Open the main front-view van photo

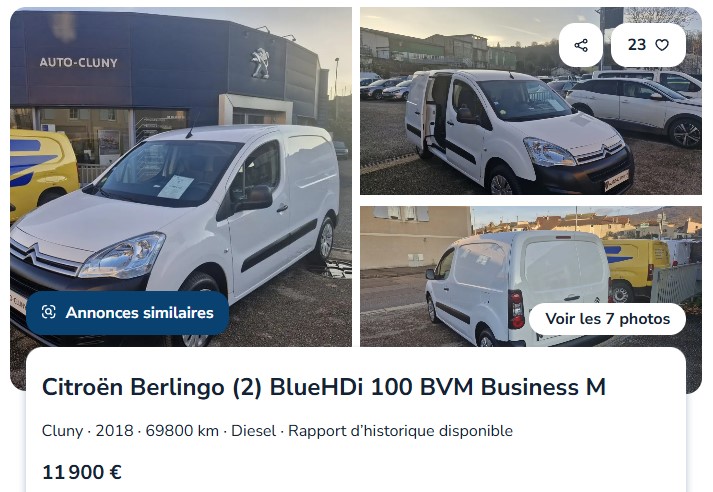181,177
